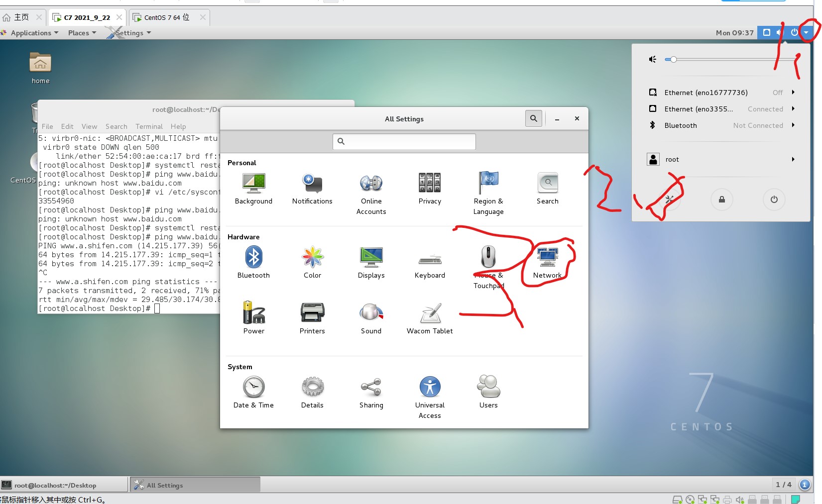Open Background settings
Viewport: 822px width, 504px height.
click(x=253, y=189)
